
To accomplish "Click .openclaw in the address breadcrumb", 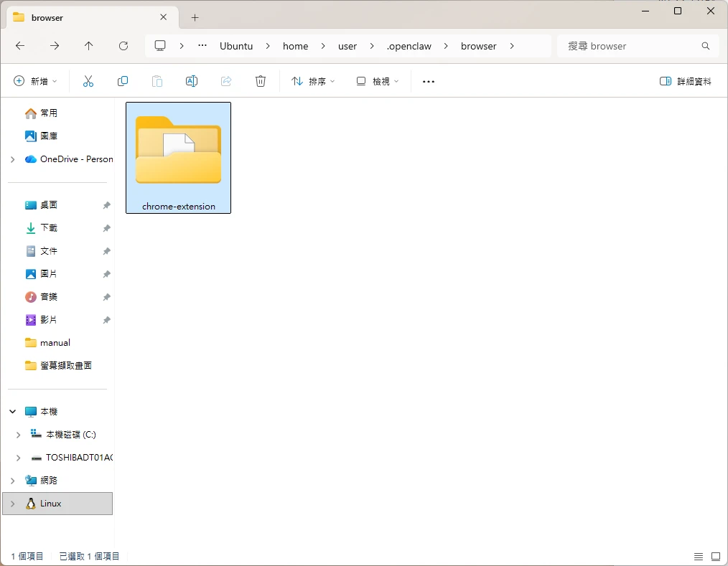I will pyautogui.click(x=409, y=46).
